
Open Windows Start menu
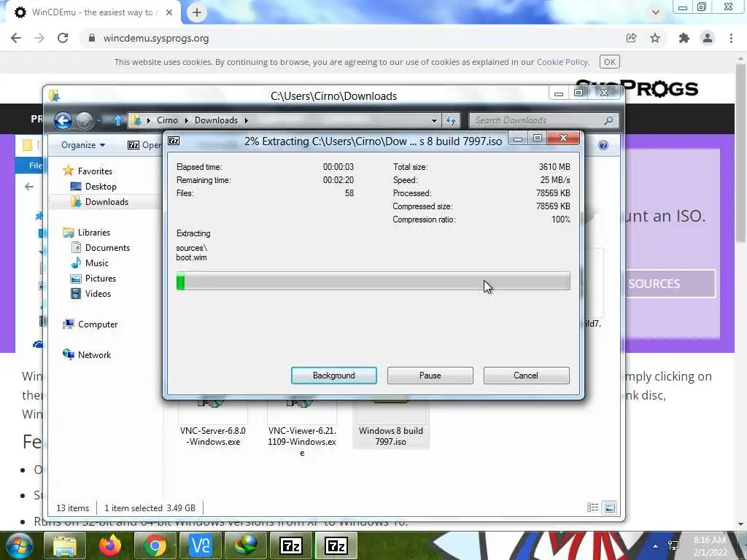click(20, 545)
